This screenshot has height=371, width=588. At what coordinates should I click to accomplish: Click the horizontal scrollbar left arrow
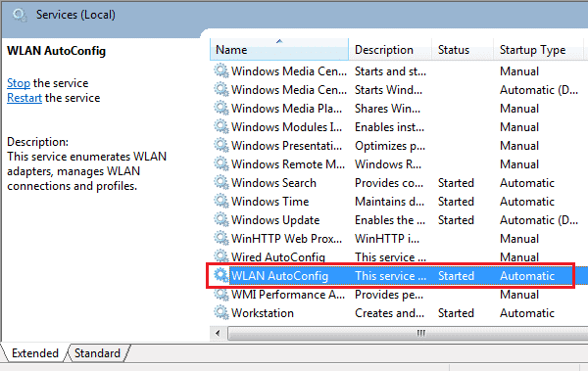218,333
